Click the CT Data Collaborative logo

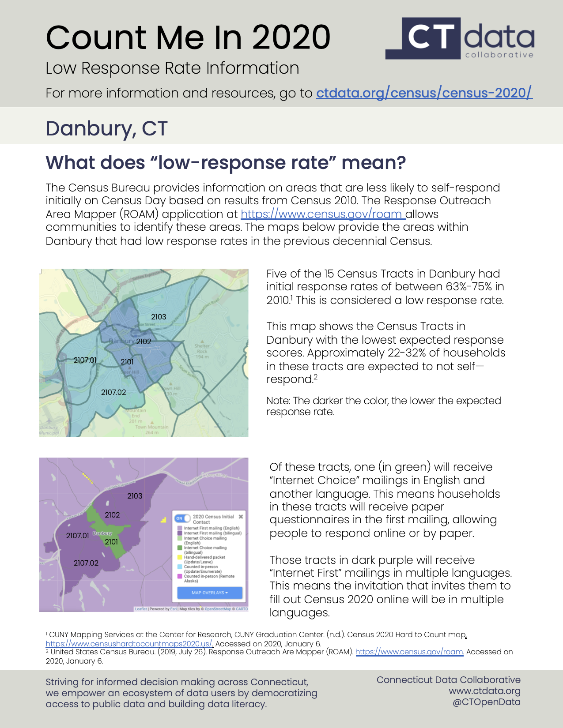[x=460, y=38]
